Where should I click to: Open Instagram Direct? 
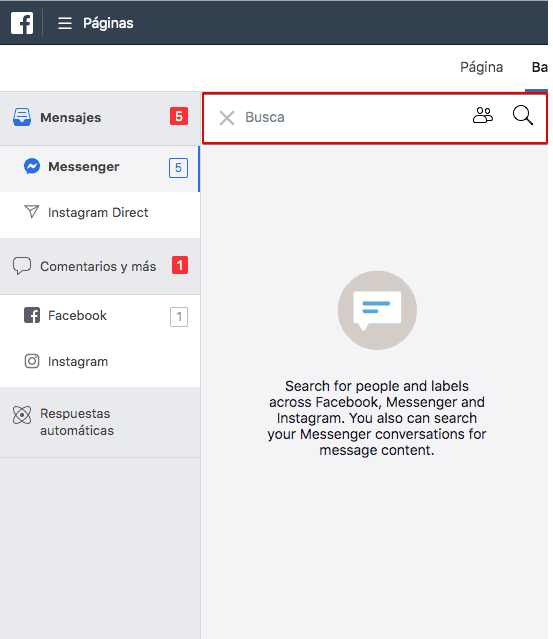coord(100,214)
